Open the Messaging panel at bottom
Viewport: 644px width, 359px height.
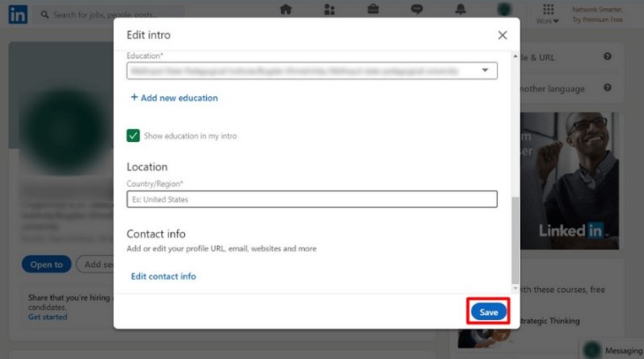[x=612, y=350]
